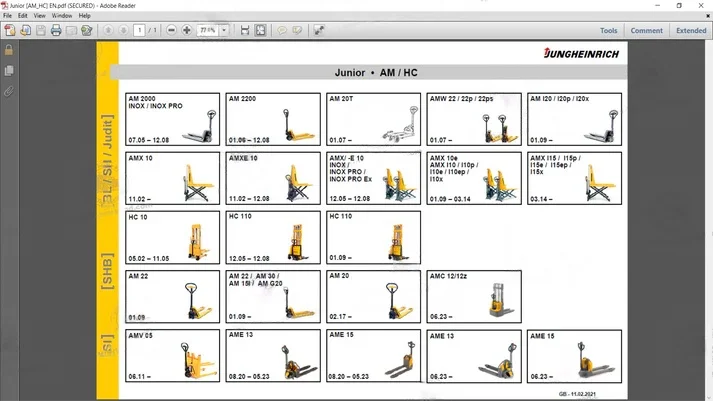Open the Extended pane

pyautogui.click(x=691, y=30)
